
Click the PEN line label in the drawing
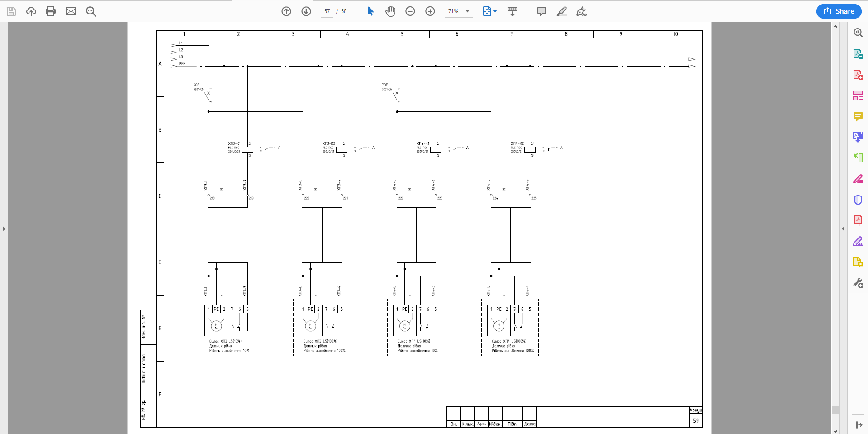pyautogui.click(x=182, y=64)
